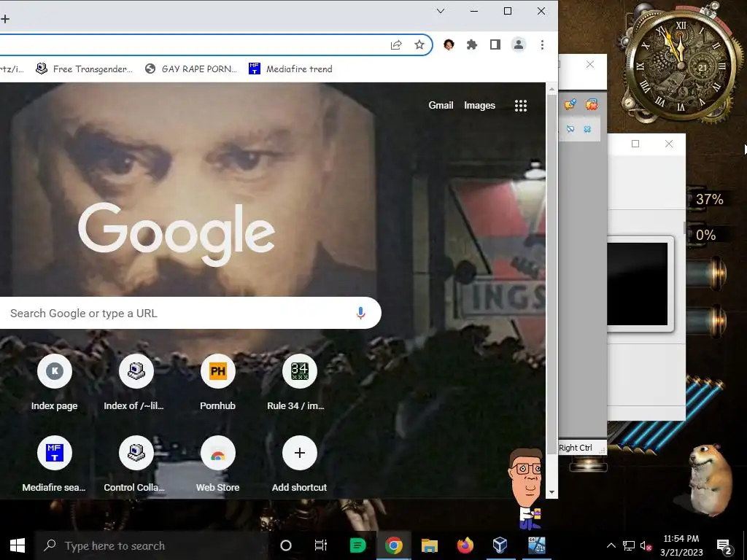747x560 pixels.
Task: Launch Firefox from the taskbar
Action: [465, 545]
